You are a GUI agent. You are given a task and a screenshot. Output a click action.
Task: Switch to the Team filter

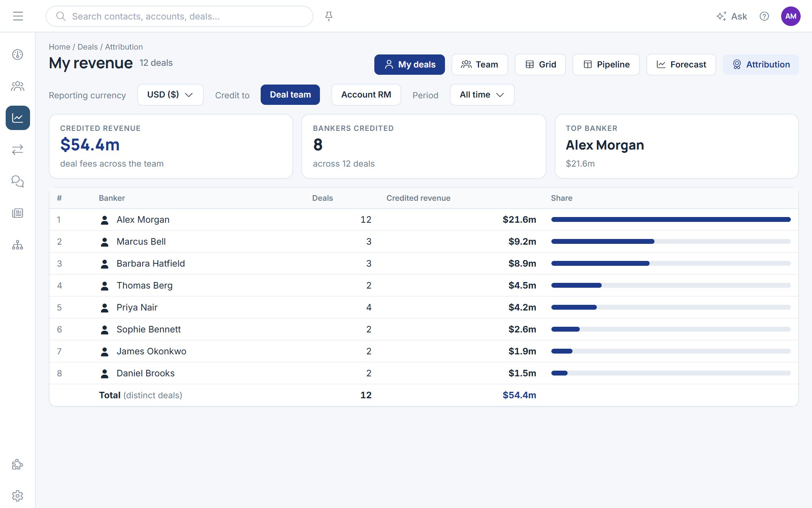pos(479,65)
